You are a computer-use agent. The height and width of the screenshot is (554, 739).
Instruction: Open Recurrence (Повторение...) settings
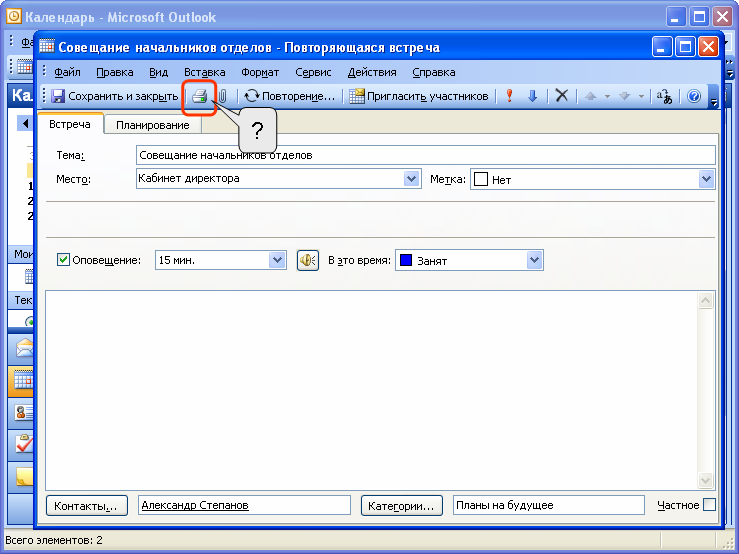pos(289,96)
